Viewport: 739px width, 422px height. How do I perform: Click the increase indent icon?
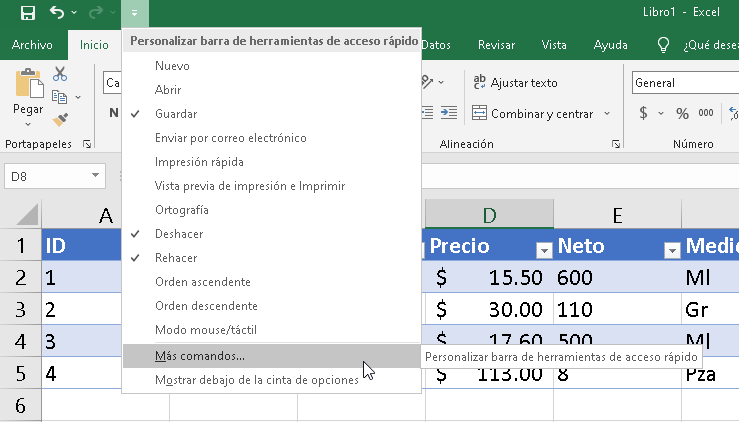pyautogui.click(x=449, y=113)
